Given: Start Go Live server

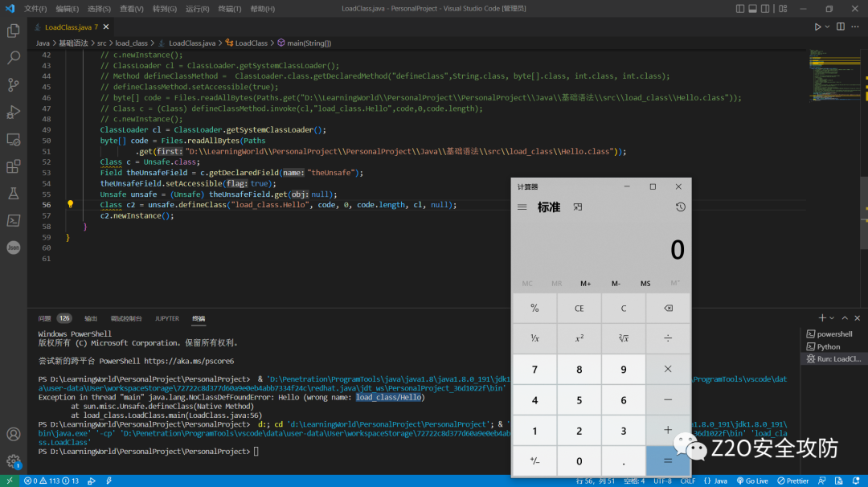Looking at the screenshot, I should click(752, 481).
